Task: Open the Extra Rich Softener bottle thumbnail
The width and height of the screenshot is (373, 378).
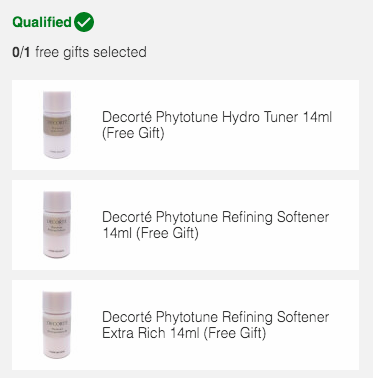Action: tap(57, 325)
